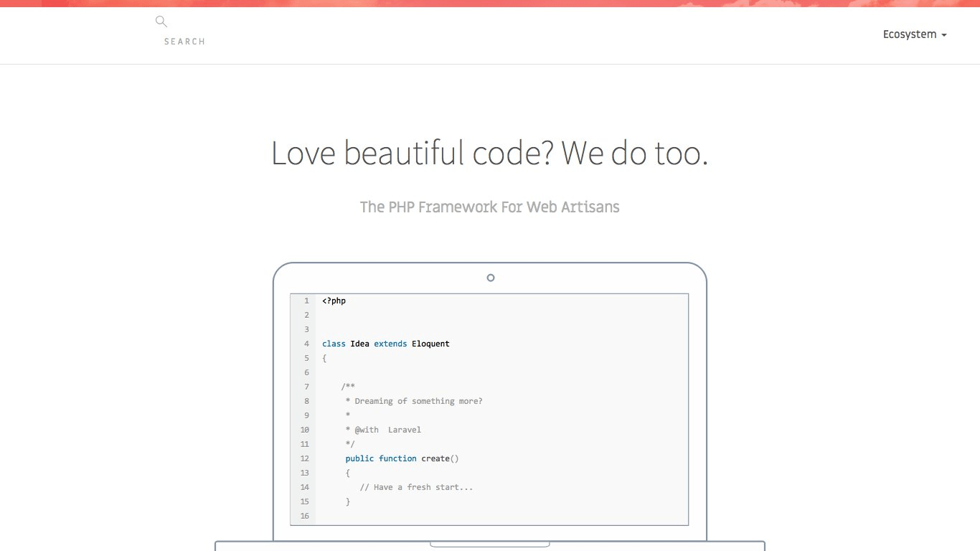The width and height of the screenshot is (980, 551).
Task: Click the caret arrow next to Ecosystem
Action: click(x=944, y=34)
